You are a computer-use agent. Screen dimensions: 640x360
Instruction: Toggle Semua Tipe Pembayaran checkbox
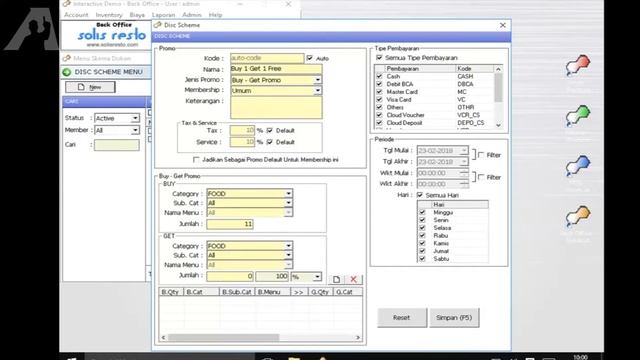click(x=379, y=58)
